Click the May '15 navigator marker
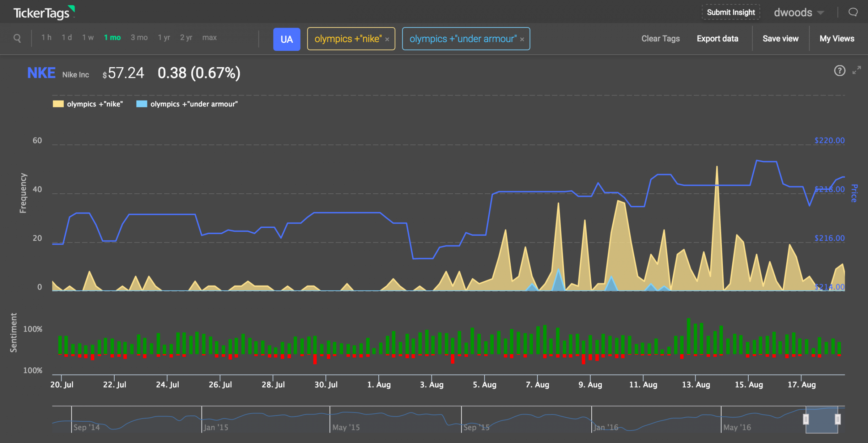Viewport: 868px width, 443px height. [346, 427]
